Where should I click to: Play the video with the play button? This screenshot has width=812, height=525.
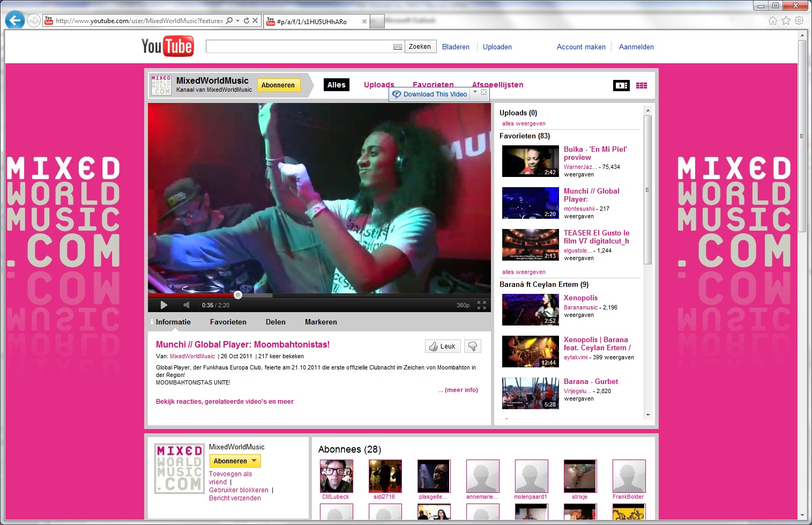point(164,305)
